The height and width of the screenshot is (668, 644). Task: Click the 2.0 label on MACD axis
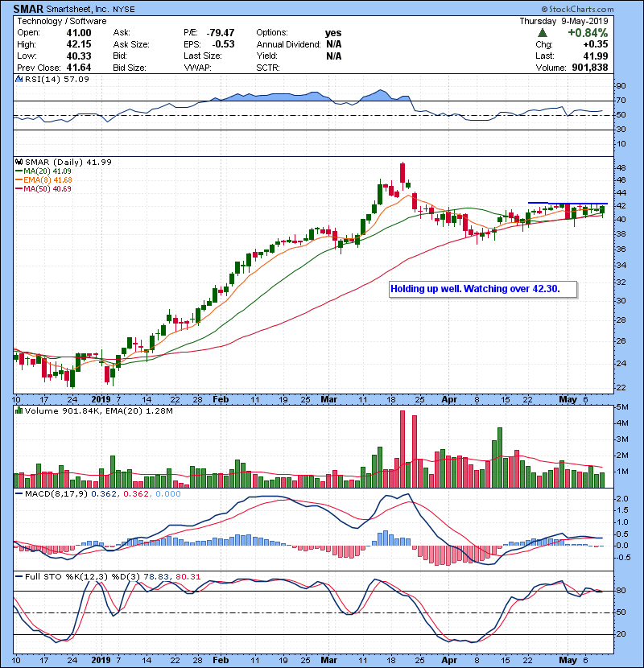622,498
